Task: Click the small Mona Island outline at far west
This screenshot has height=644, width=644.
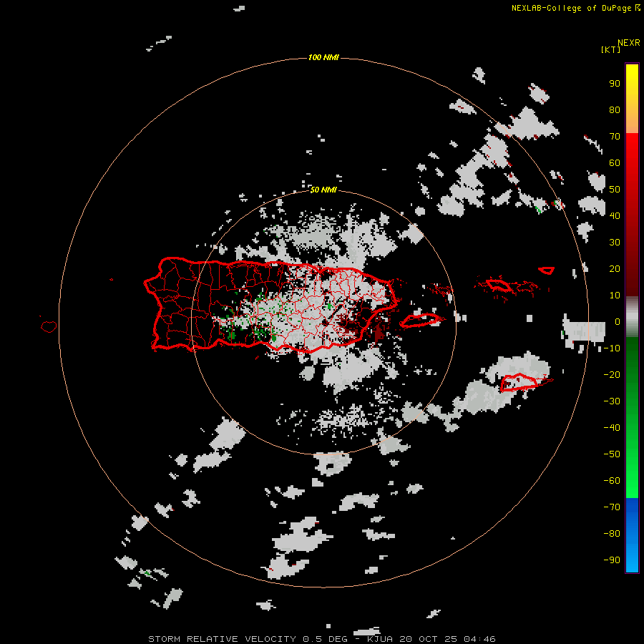Action: point(49,326)
